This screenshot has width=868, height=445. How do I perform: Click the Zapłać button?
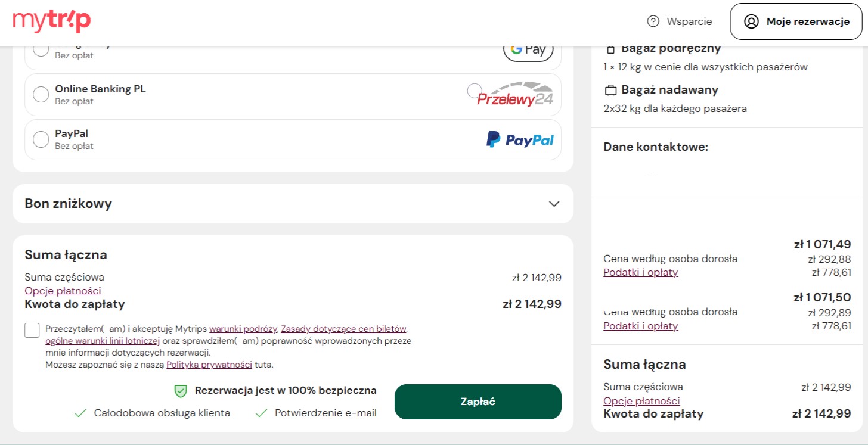tap(478, 402)
